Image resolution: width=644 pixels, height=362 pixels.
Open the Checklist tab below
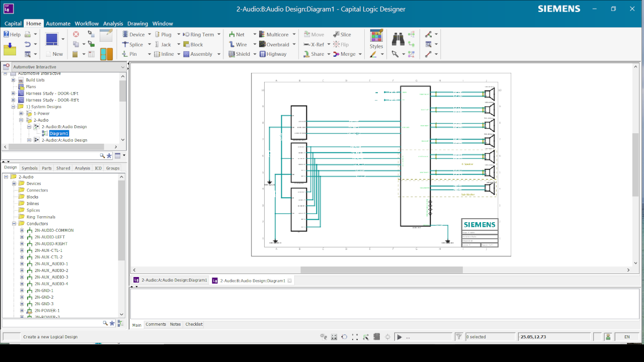194,324
